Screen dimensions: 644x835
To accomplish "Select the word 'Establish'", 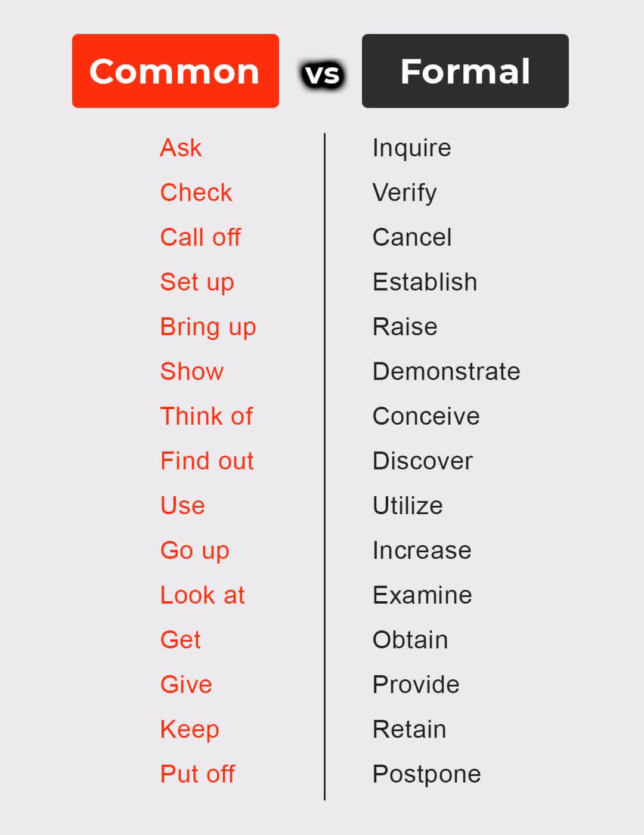I will pyautogui.click(x=425, y=282).
